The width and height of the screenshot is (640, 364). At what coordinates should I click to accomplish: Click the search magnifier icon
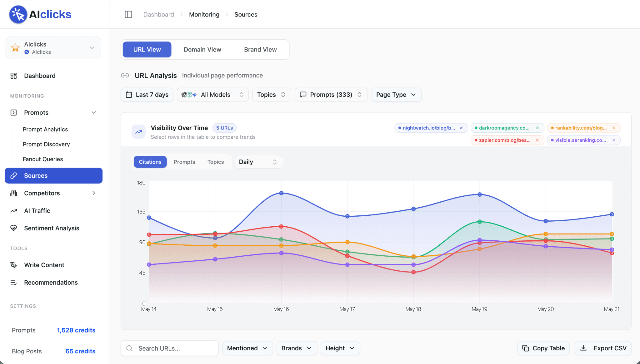[x=129, y=348]
